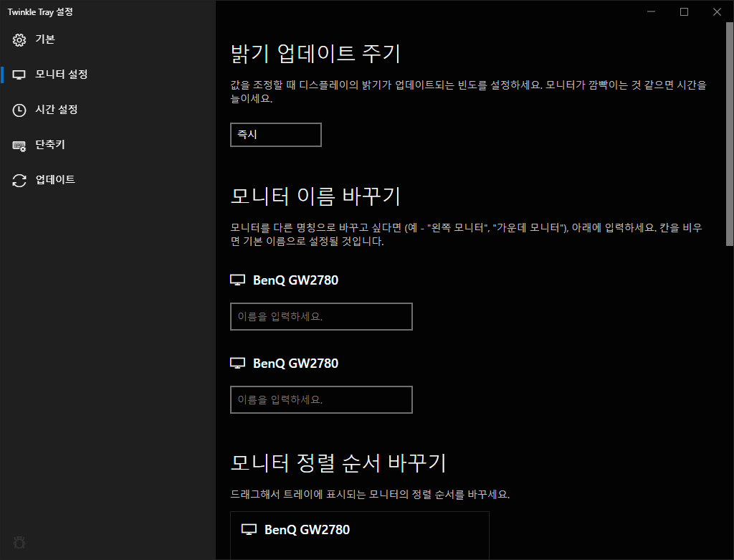
Task: Click the 모니터 정렬 순서 바꾸기 heading
Action: pos(338,463)
